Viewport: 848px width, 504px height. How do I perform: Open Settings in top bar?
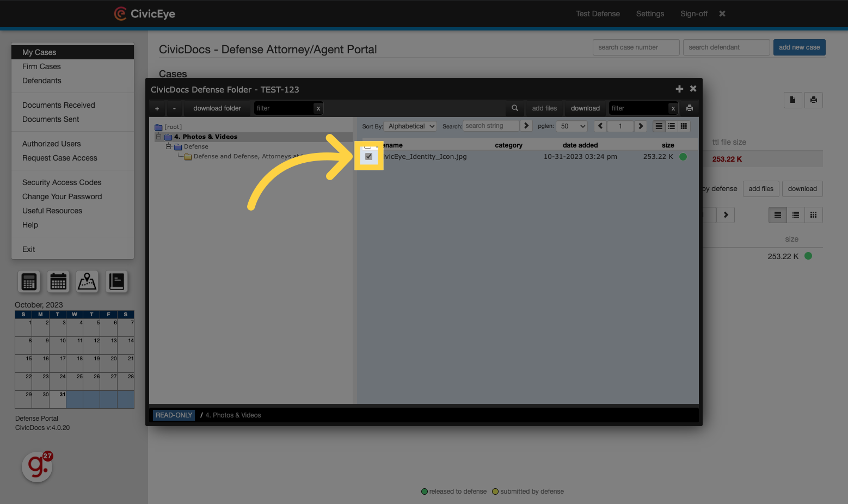pyautogui.click(x=650, y=14)
